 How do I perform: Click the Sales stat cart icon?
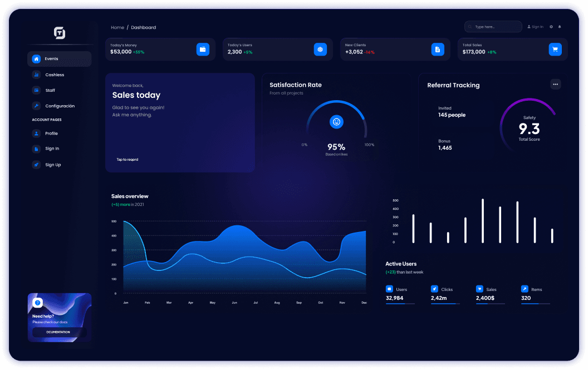click(479, 289)
